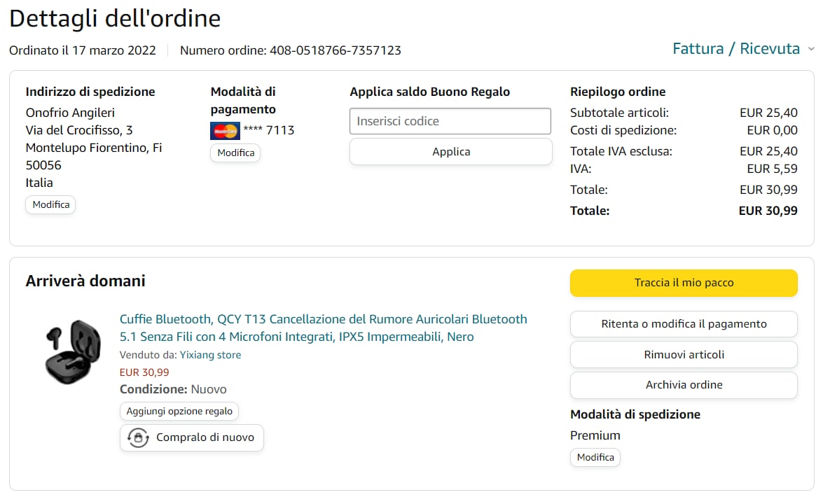Click the Compralo di nuovo refresh icon

coord(138,438)
